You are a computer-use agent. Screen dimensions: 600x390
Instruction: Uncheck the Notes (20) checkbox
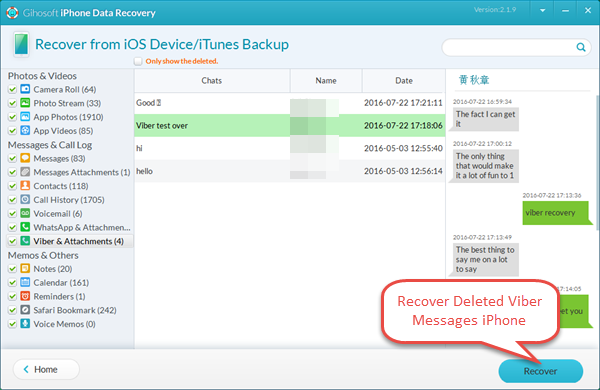tap(12, 269)
